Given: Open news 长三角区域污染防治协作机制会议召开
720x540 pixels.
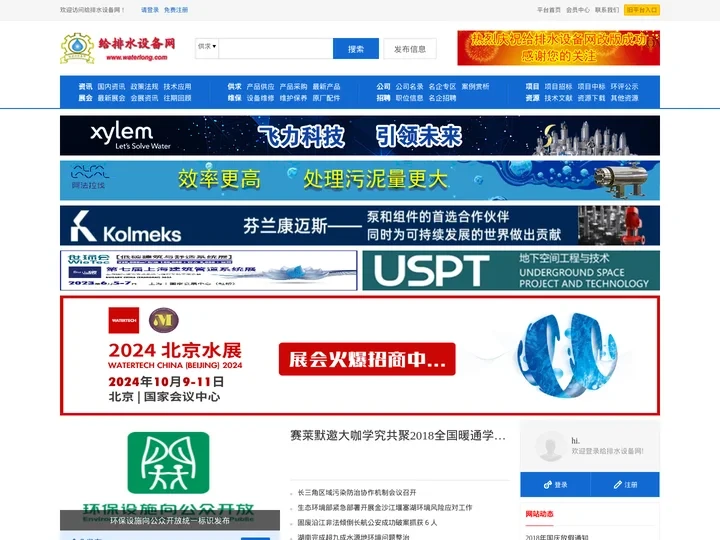Looking at the screenshot, I should (x=357, y=492).
